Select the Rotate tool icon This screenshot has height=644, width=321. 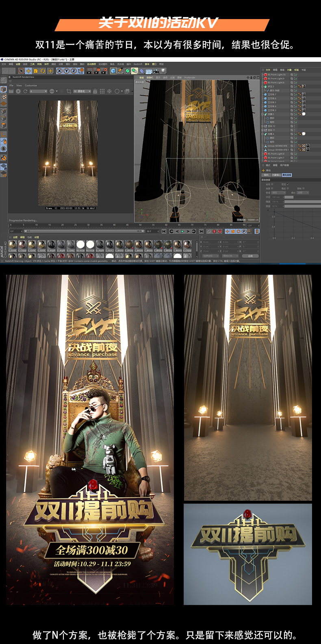(43, 71)
